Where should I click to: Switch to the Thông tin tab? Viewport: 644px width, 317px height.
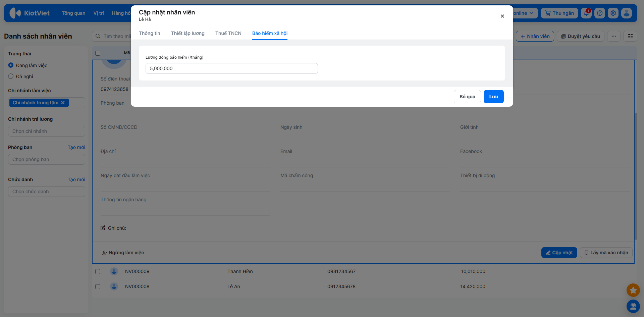(150, 33)
